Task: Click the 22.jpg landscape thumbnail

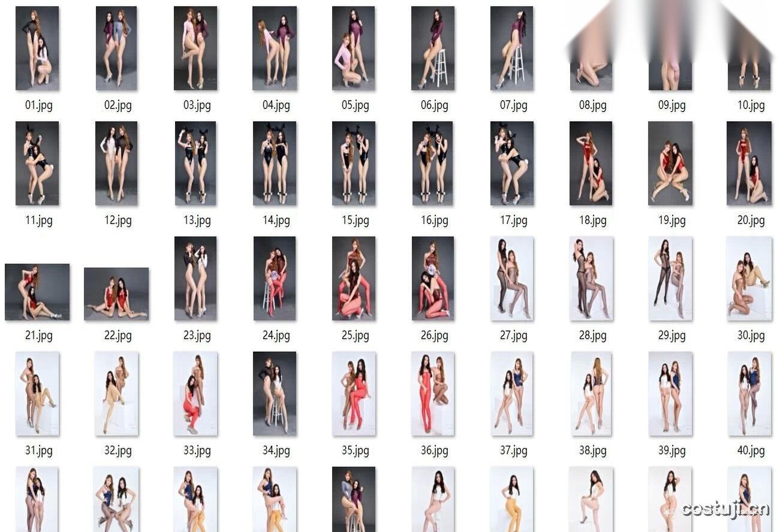Action: click(116, 294)
